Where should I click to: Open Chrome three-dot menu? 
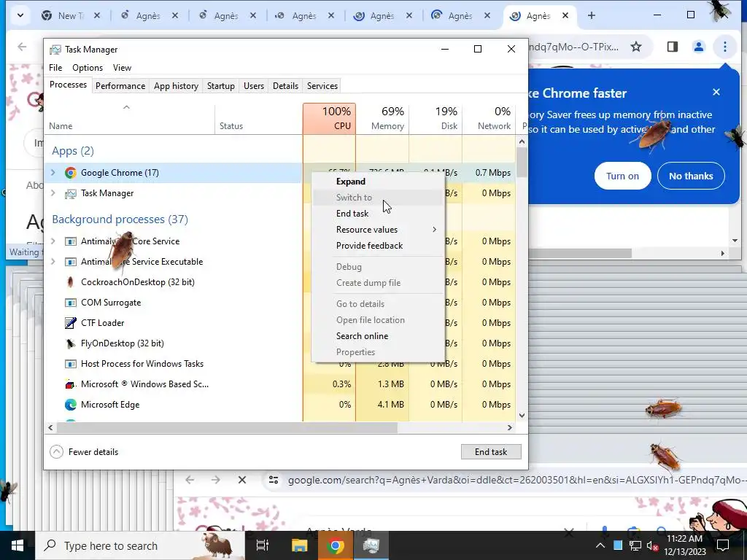tap(724, 47)
